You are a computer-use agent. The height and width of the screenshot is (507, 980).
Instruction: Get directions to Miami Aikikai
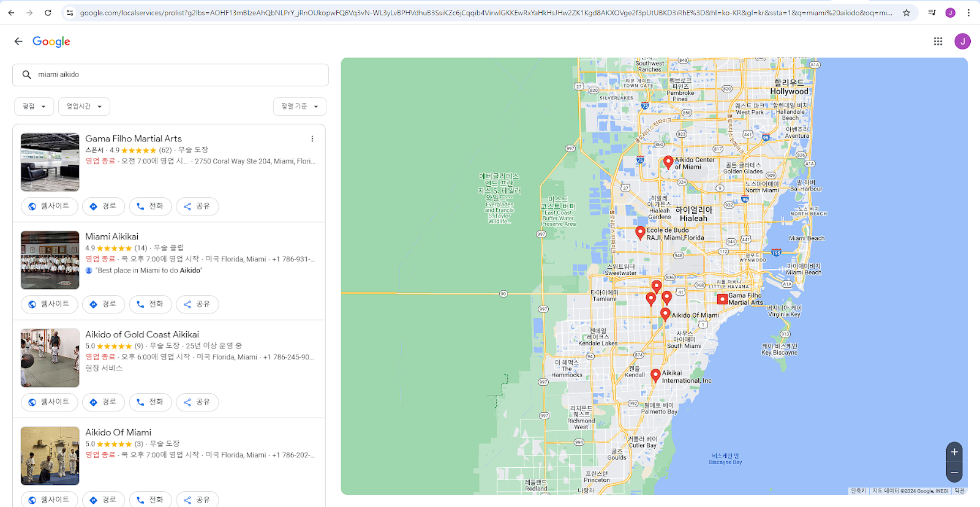(x=104, y=304)
